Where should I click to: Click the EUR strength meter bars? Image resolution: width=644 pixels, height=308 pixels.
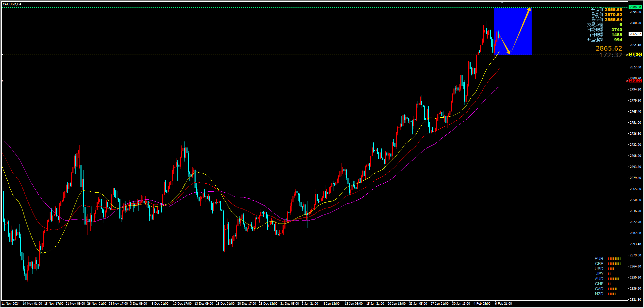pyautogui.click(x=614, y=259)
